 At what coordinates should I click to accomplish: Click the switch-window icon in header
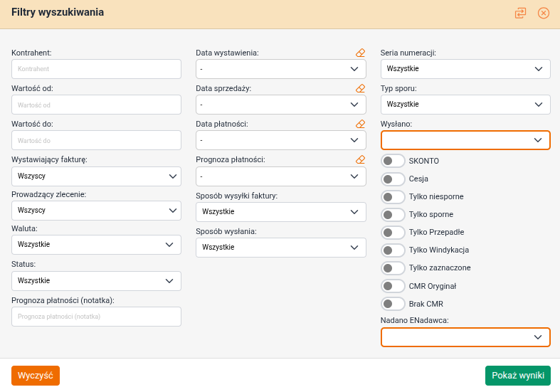pyautogui.click(x=521, y=13)
